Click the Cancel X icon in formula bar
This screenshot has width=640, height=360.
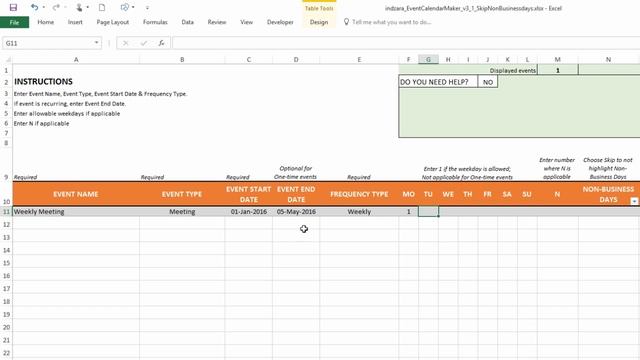pyautogui.click(x=125, y=43)
